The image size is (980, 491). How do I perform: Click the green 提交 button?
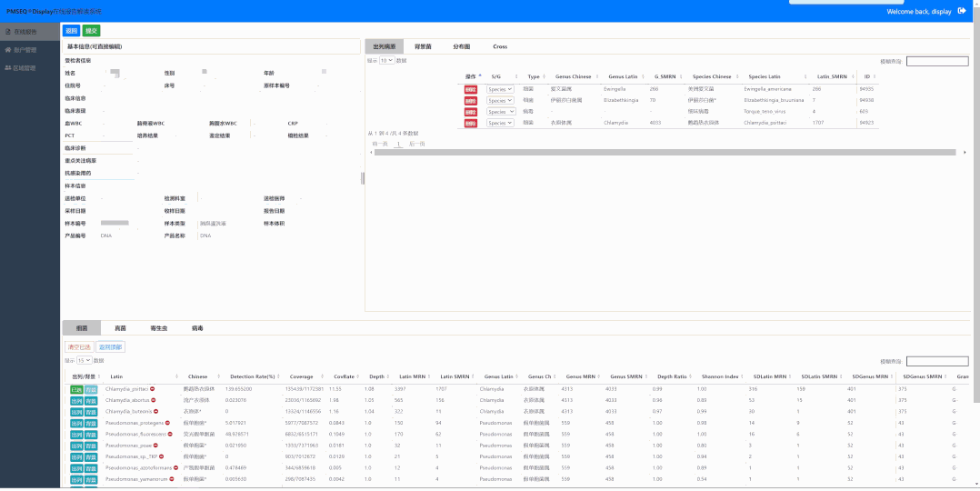pyautogui.click(x=91, y=31)
